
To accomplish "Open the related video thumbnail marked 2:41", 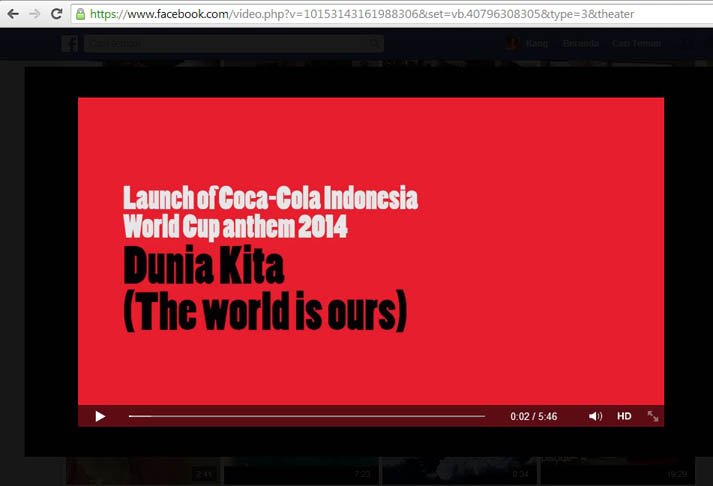I will (142, 471).
